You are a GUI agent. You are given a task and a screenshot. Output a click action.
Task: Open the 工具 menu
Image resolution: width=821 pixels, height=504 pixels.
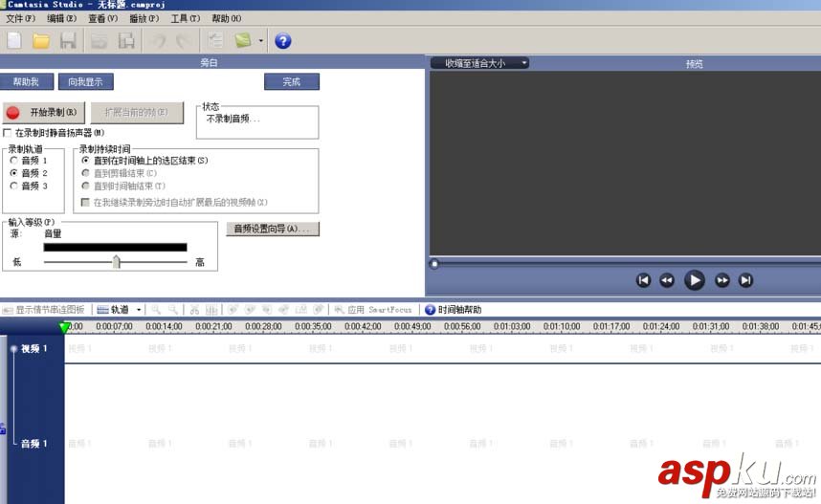[186, 18]
